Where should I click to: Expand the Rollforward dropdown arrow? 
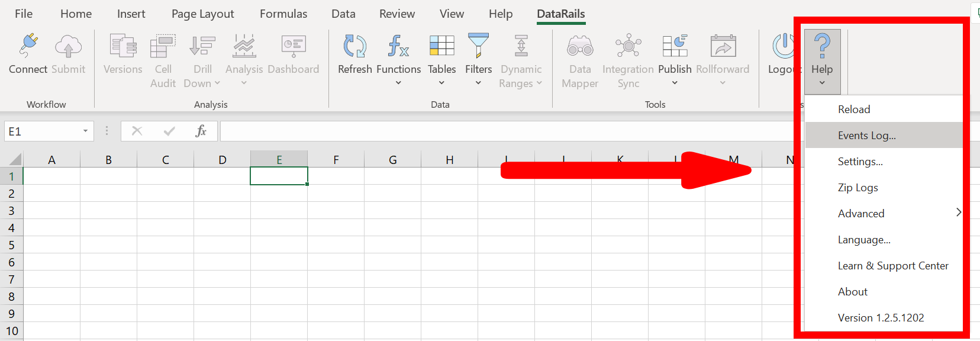pos(723,83)
